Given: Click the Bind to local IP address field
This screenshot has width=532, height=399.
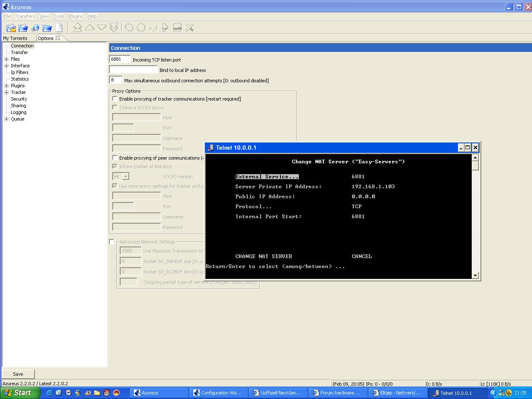Looking at the screenshot, I should [x=133, y=70].
